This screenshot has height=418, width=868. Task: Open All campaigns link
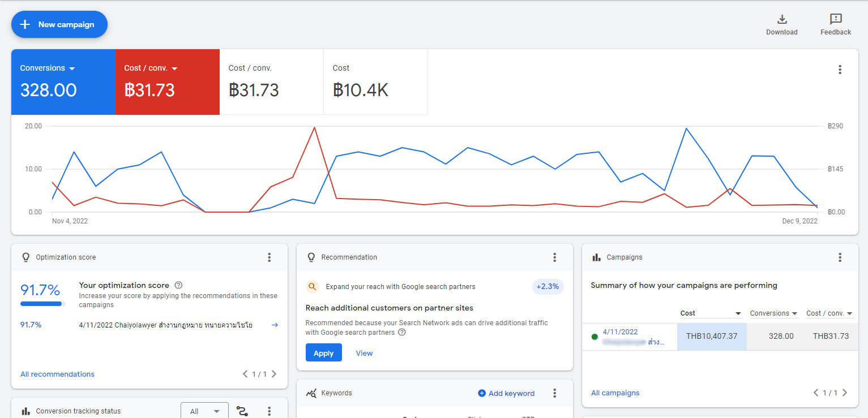click(x=615, y=393)
